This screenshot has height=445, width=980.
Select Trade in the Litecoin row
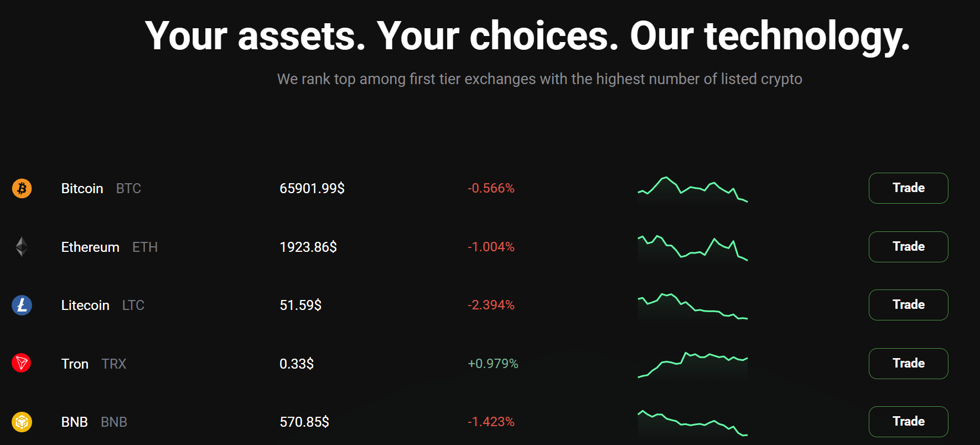tap(908, 305)
